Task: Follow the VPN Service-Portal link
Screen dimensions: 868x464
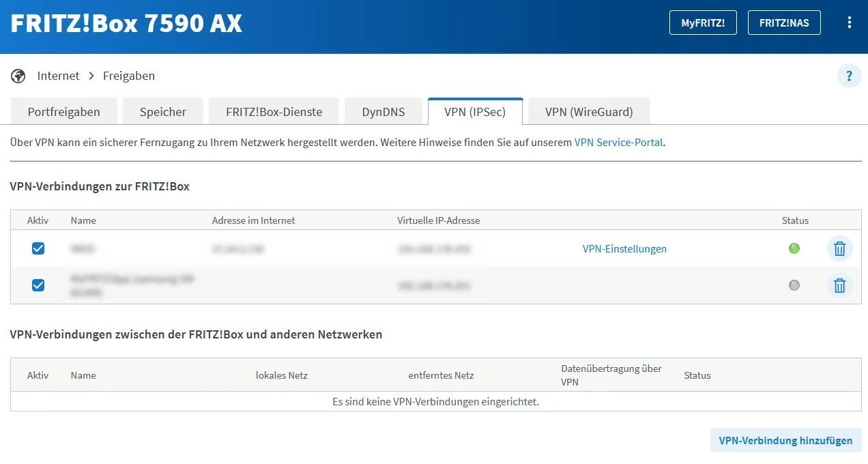Action: pos(619,143)
